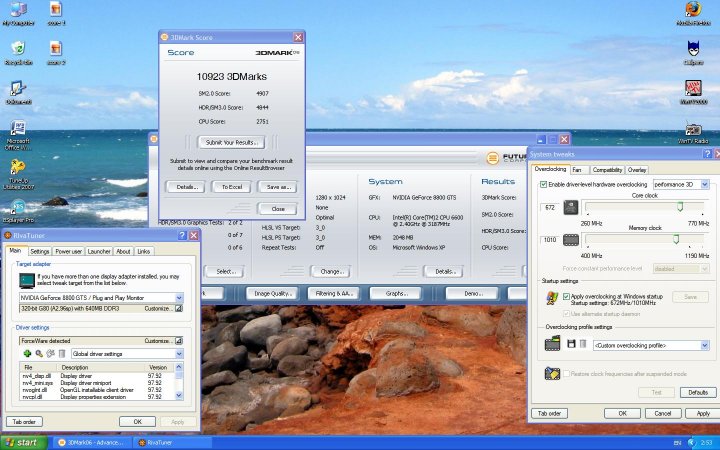Click memory clock chip icon
Screen dimensions: 720x450
[571, 239]
